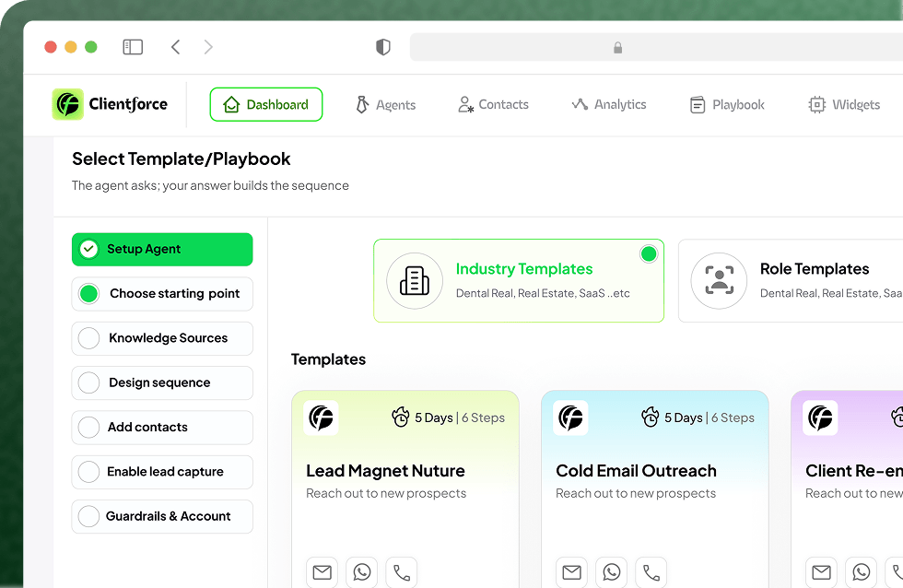Open the Agents tab
Screen dimensions: 903x588
click(385, 105)
